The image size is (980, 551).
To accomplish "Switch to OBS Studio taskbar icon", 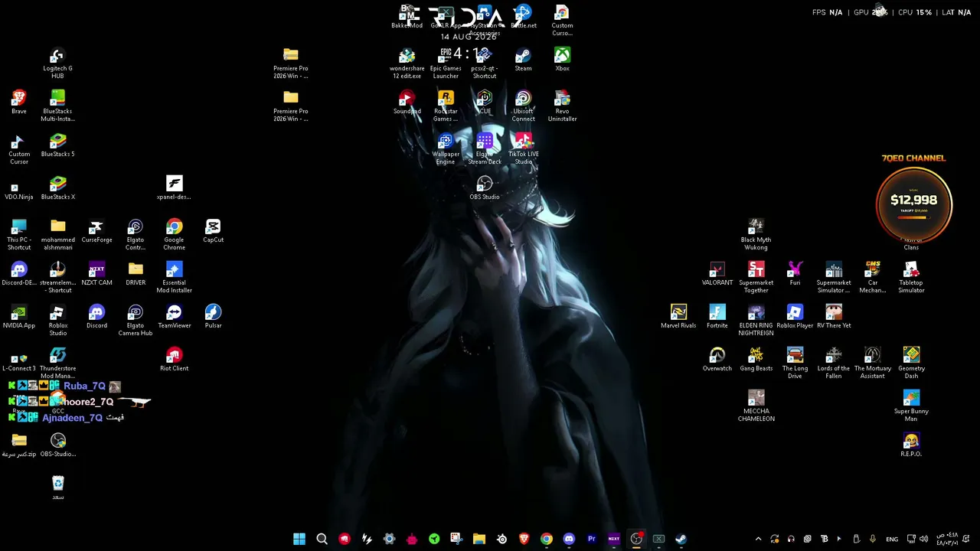I will [x=636, y=539].
